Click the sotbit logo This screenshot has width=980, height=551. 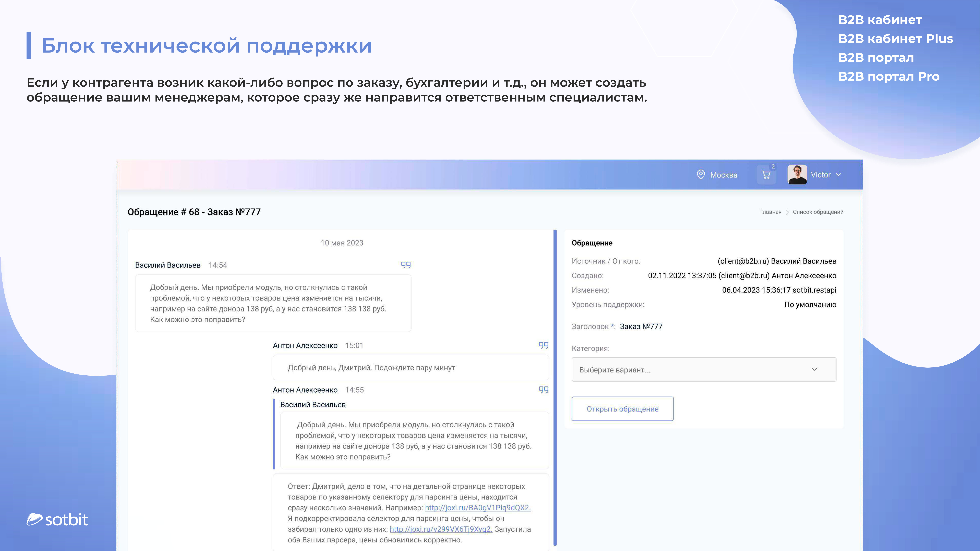pos(57,519)
